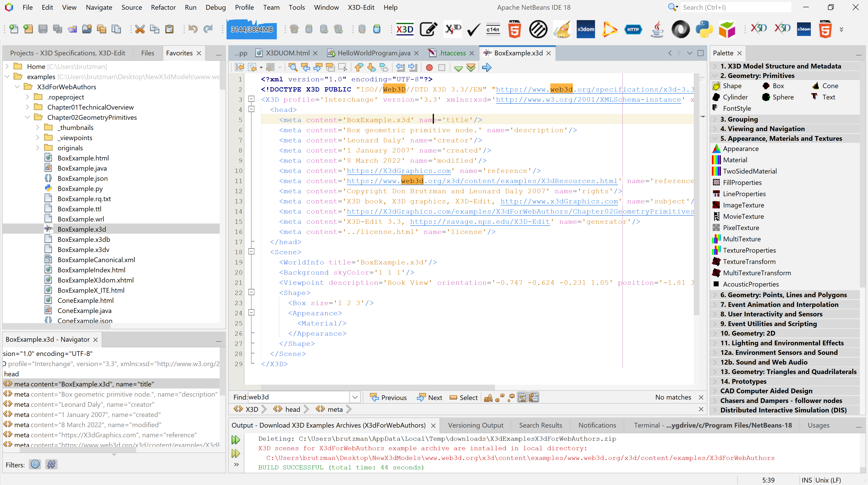868x485 pixels.
Task: Click the blue right-arrow icon in the editor toolbar
Action: [x=487, y=67]
